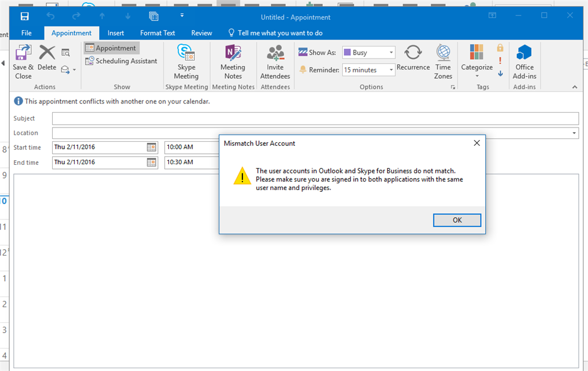
Task: Set High Importance with the exclamation icon
Action: pyautogui.click(x=500, y=60)
